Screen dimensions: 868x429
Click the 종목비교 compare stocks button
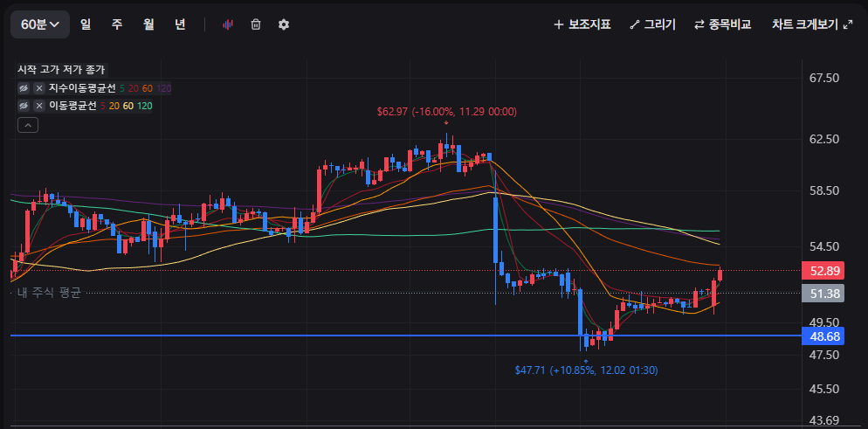point(722,24)
